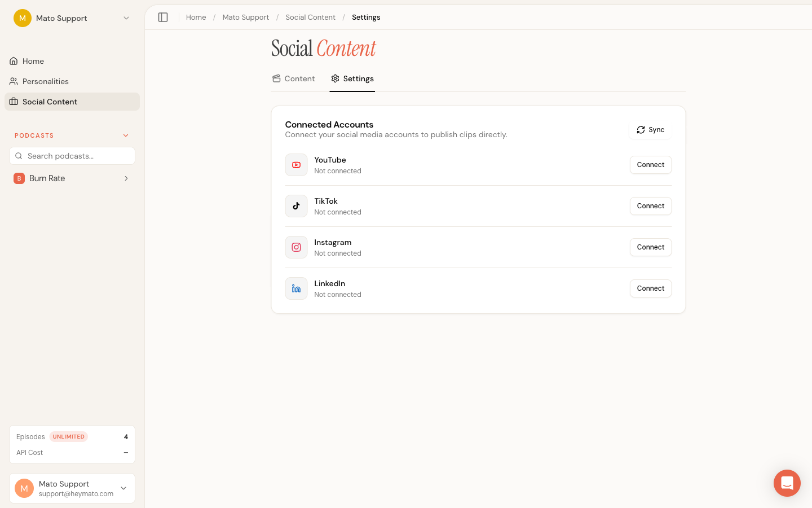
Task: Click the Burn Rate podcast badge
Action: point(19,178)
